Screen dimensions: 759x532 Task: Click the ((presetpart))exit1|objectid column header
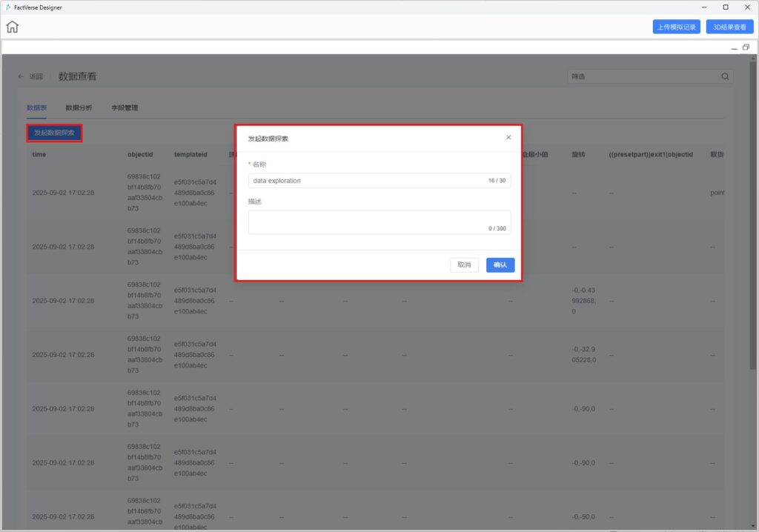(651, 154)
